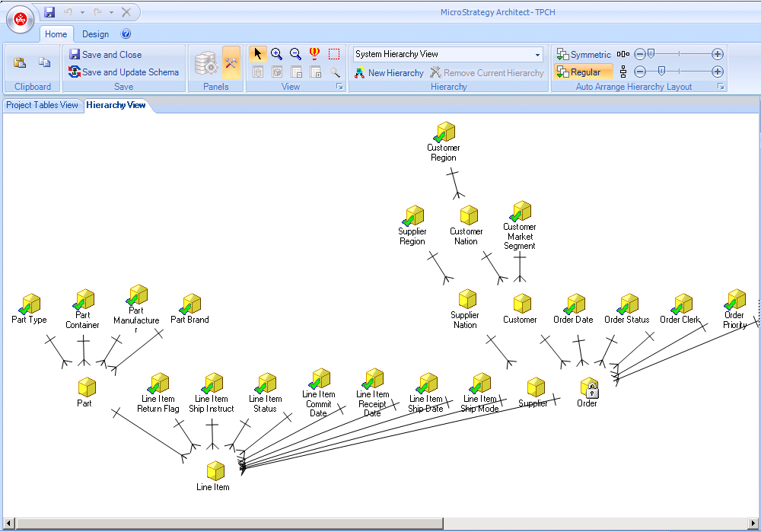Select the Customer Region attribute icon

pyautogui.click(x=444, y=132)
